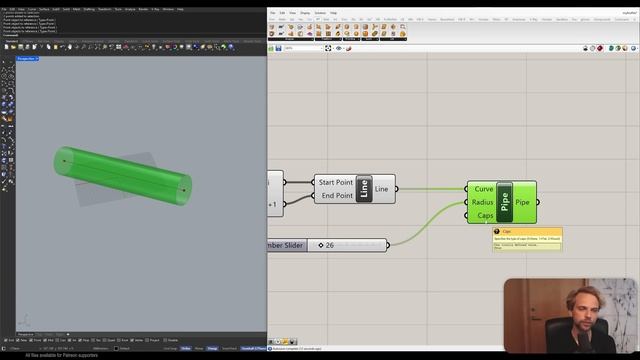Toggle the Mid osnap checkbox
The height and width of the screenshot is (360, 640).
[x=45, y=340]
